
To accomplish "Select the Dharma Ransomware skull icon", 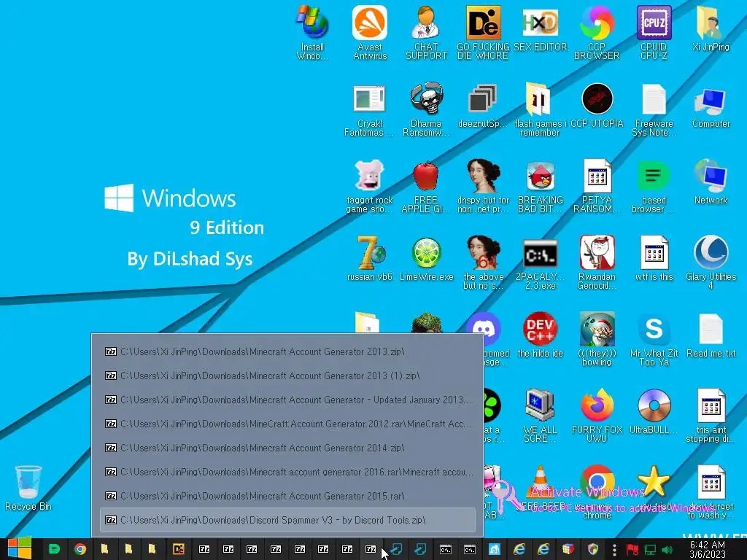I will (x=426, y=109).
